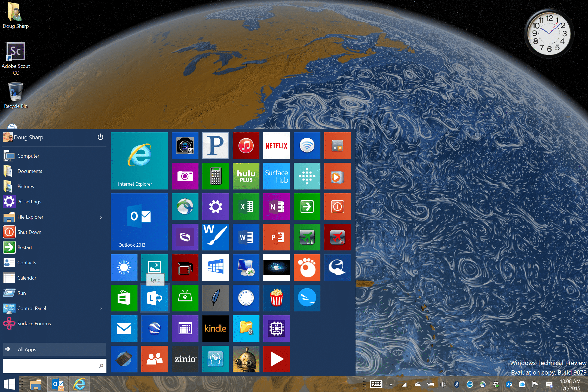This screenshot has width=588, height=392.
Task: Open the Pandora tile
Action: (216, 146)
